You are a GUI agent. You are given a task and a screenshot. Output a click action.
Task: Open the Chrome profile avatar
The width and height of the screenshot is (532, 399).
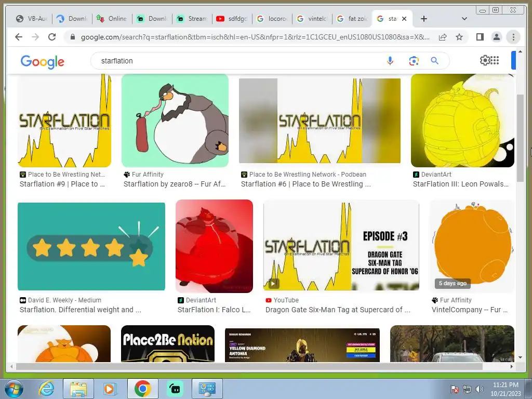496,37
